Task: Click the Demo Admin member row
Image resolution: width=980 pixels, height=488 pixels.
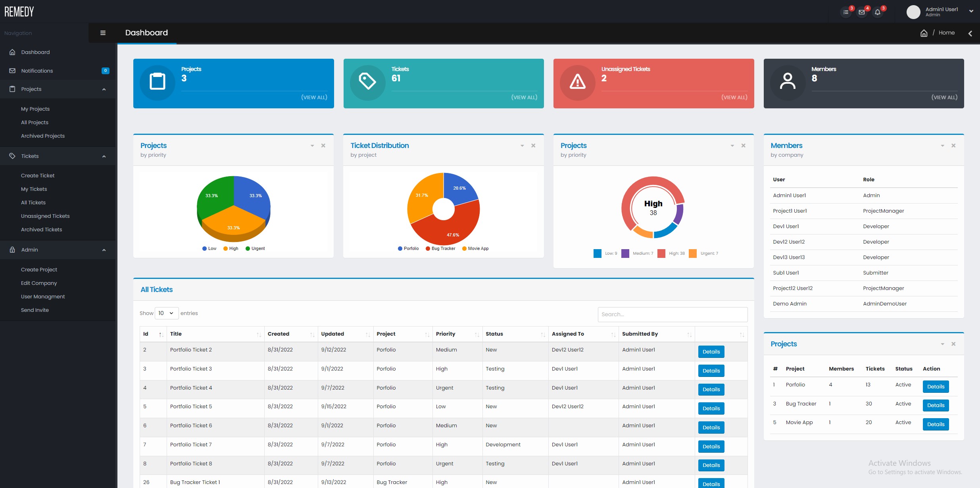Action: tap(864, 304)
